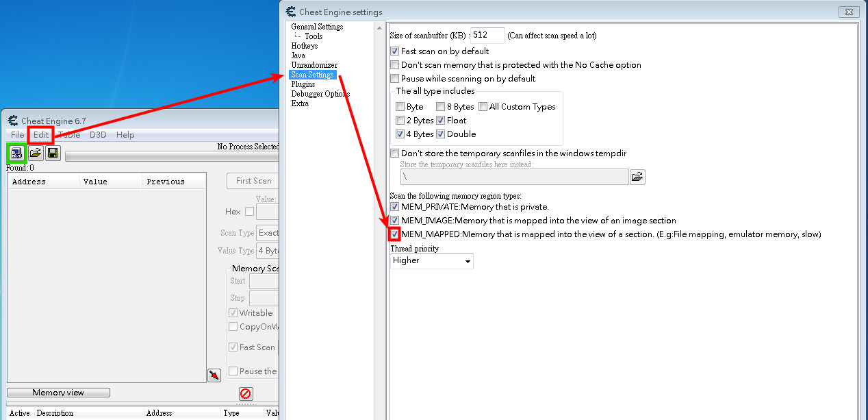This screenshot has width=868, height=420.
Task: Toggle MEM_PRIVATE memory region checkbox
Action: [394, 207]
